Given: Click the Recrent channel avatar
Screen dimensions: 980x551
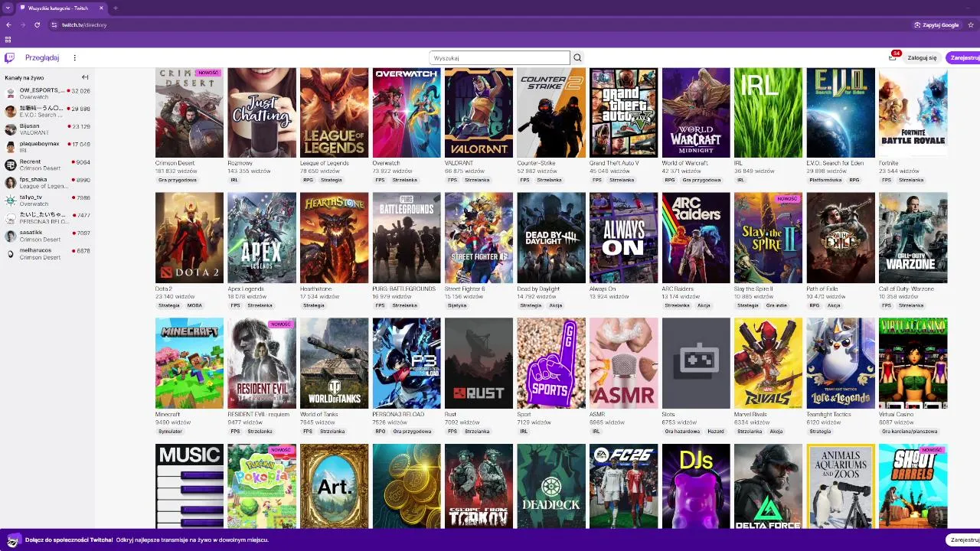Looking at the screenshot, I should coord(11,165).
